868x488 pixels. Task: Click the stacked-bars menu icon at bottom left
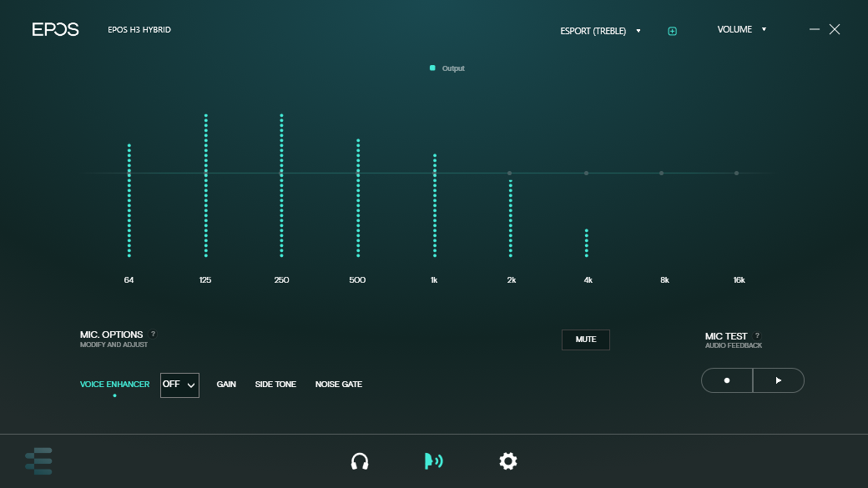(x=38, y=460)
